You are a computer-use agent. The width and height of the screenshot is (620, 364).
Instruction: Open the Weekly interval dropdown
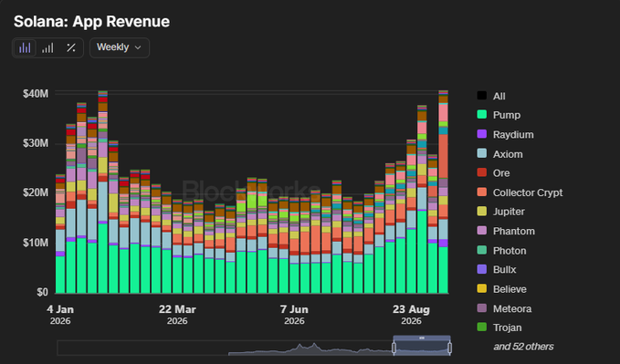120,47
